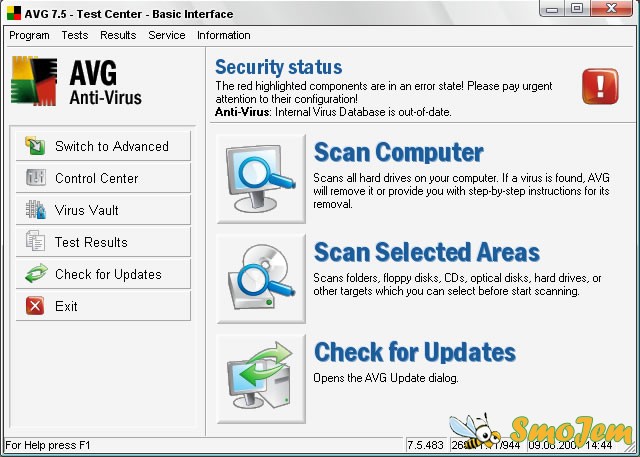Click the Scan Computer heading

pyautogui.click(x=398, y=152)
